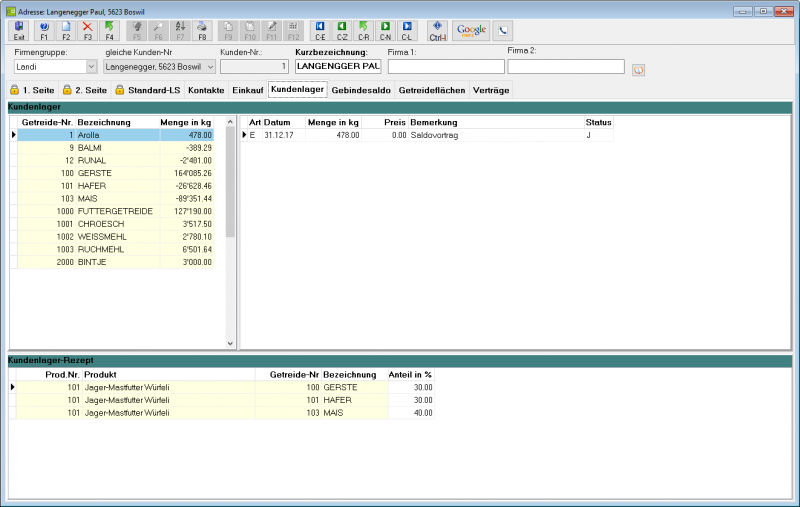This screenshot has height=507, width=800.
Task: Click the F12 toolbar icon
Action: point(293,31)
